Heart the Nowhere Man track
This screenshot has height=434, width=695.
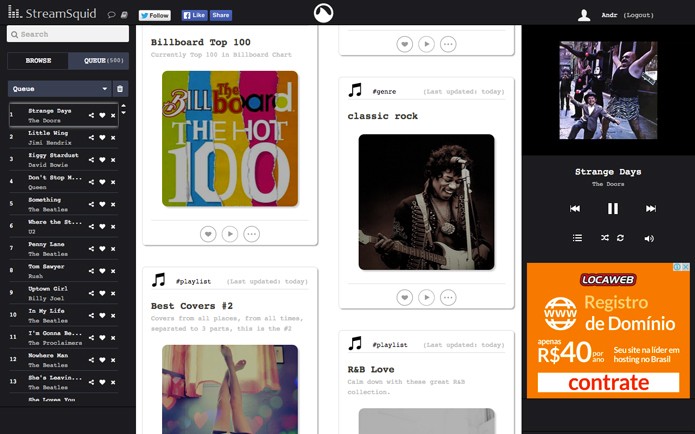point(102,360)
